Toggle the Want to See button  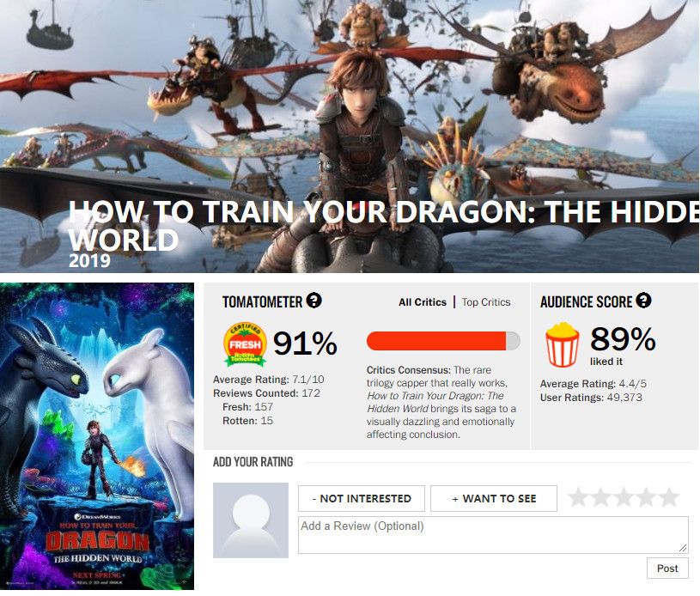point(494,499)
